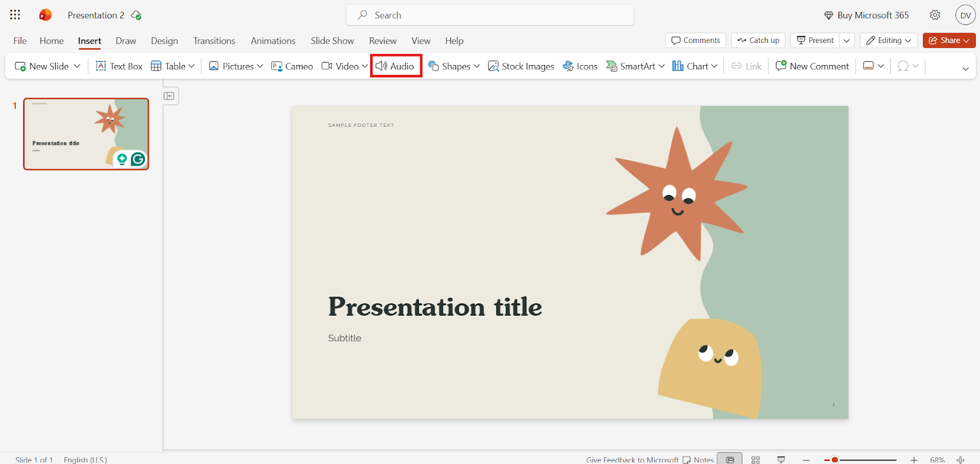Insert a Cameo camera feed
This screenshot has width=980, height=464.
click(292, 66)
